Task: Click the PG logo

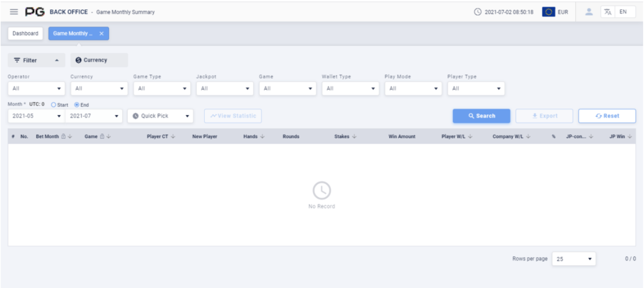Action: pos(34,12)
